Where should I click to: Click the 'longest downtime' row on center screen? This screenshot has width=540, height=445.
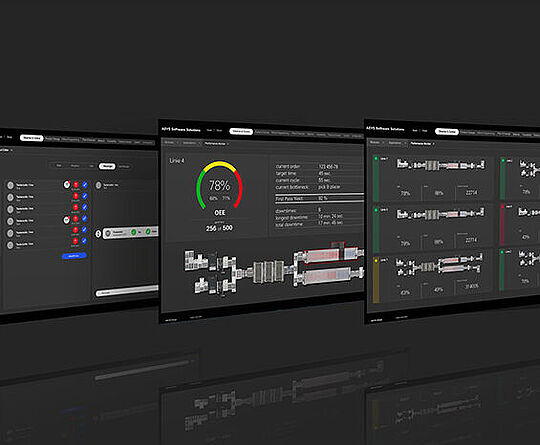pos(319,217)
